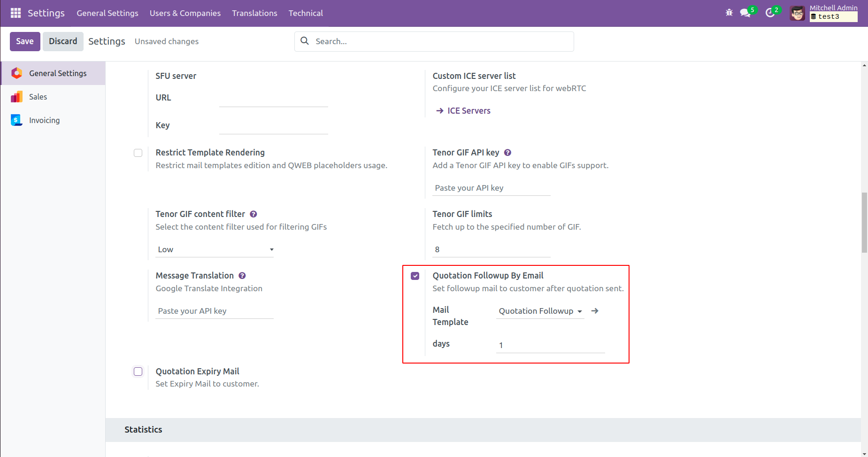This screenshot has height=457, width=868.
Task: Click the Message Translation help icon
Action: coord(242,276)
